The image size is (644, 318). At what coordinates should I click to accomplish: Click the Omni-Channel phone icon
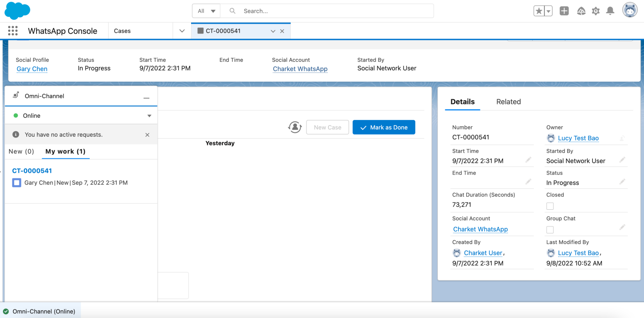(16, 95)
